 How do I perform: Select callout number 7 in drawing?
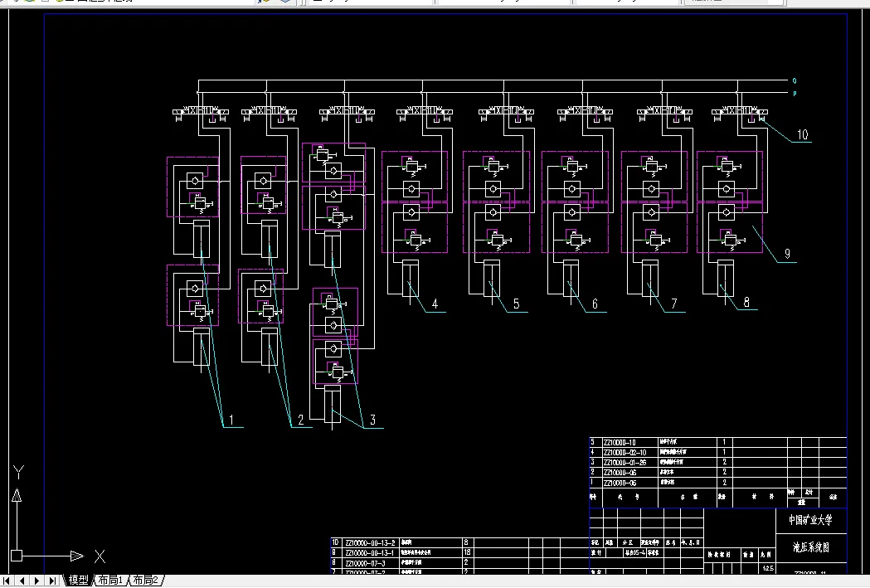674,304
